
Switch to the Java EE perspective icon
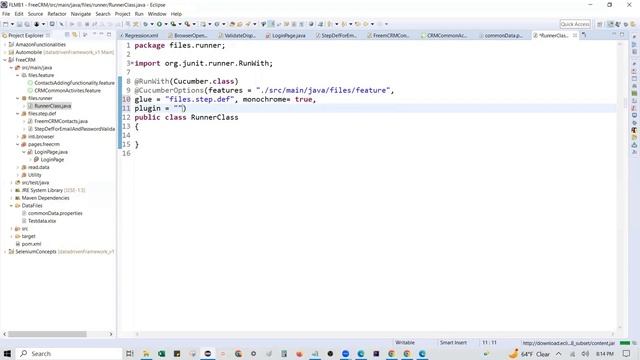click(611, 24)
